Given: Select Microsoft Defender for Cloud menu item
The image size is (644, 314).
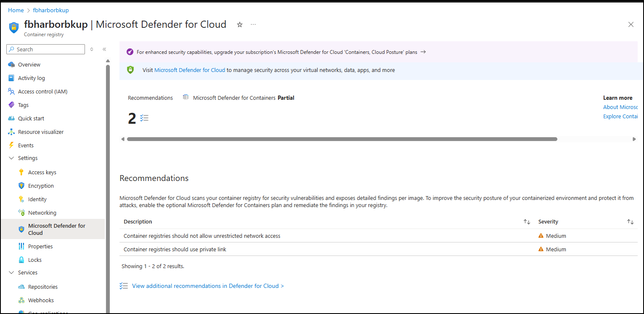Looking at the screenshot, I should click(x=53, y=229).
